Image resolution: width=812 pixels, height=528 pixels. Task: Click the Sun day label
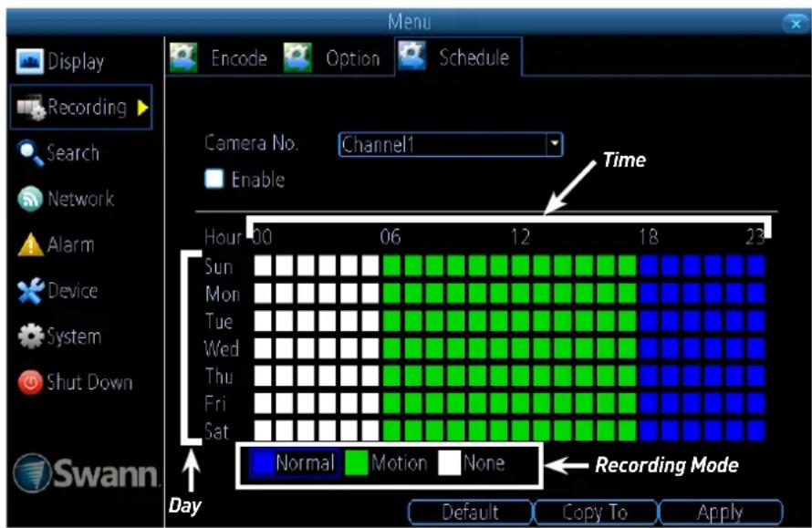(x=218, y=266)
